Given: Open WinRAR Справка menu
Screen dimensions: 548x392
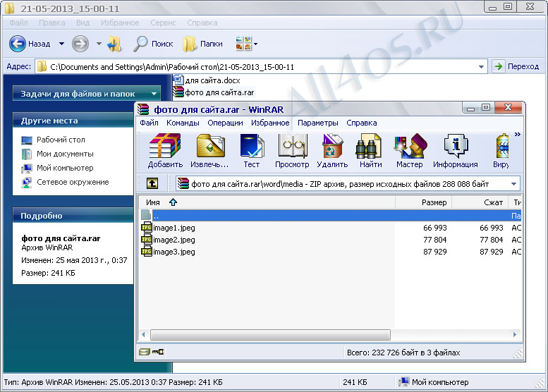Looking at the screenshot, I should tap(361, 123).
